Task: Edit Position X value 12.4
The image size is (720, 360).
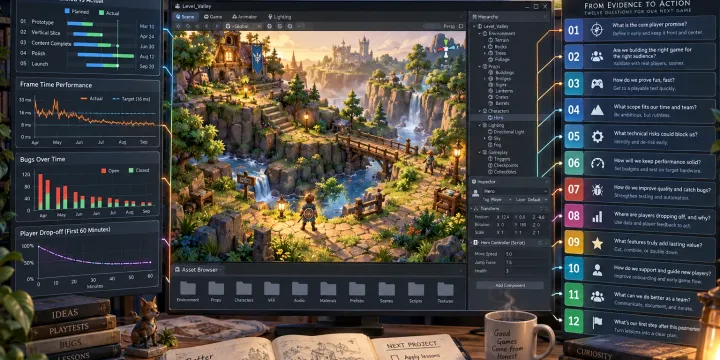Action: point(506,217)
